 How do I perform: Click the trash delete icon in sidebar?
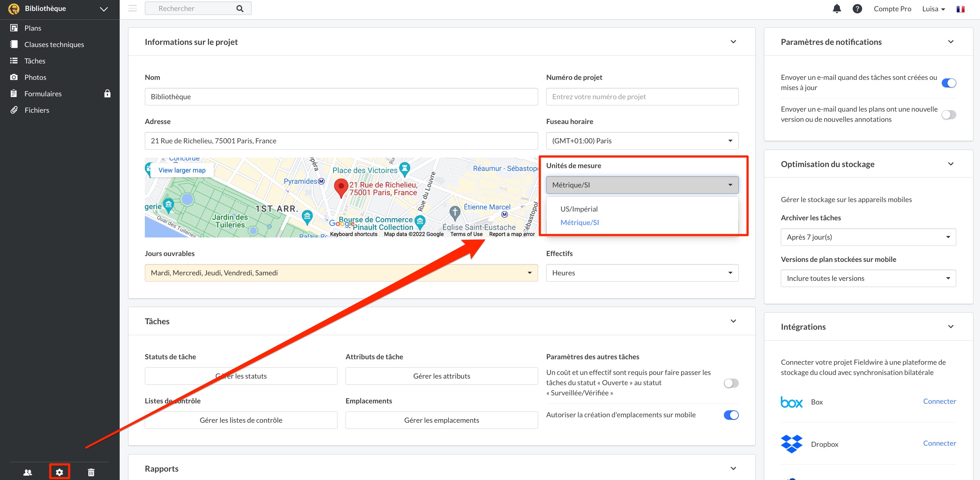pos(91,472)
